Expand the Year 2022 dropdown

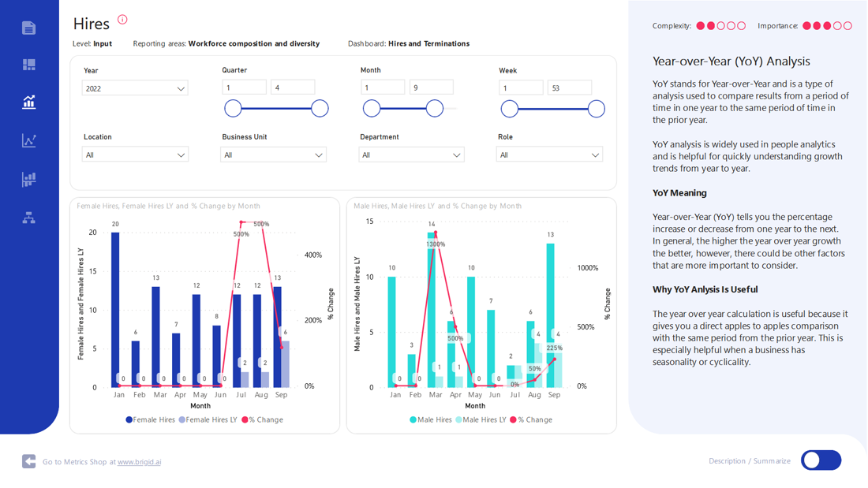tap(135, 88)
